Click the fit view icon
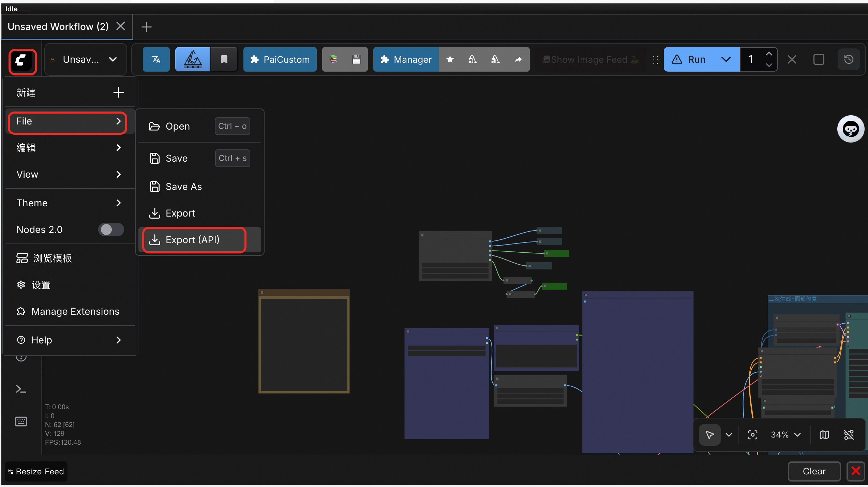Screen dimensions: 868x487 (753, 435)
